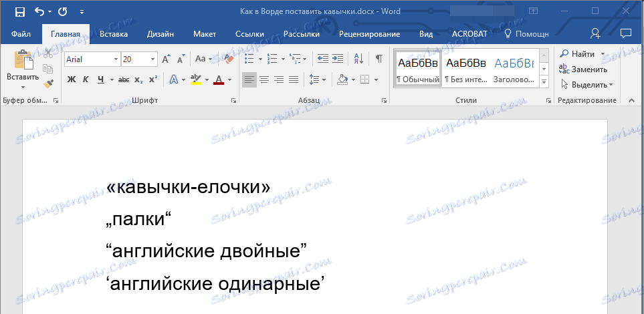Center align the text

click(264, 80)
